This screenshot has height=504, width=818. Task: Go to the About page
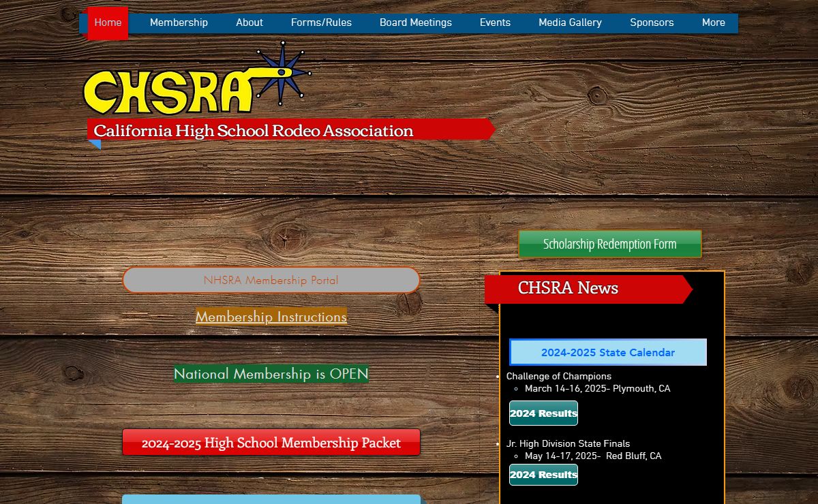click(x=249, y=23)
